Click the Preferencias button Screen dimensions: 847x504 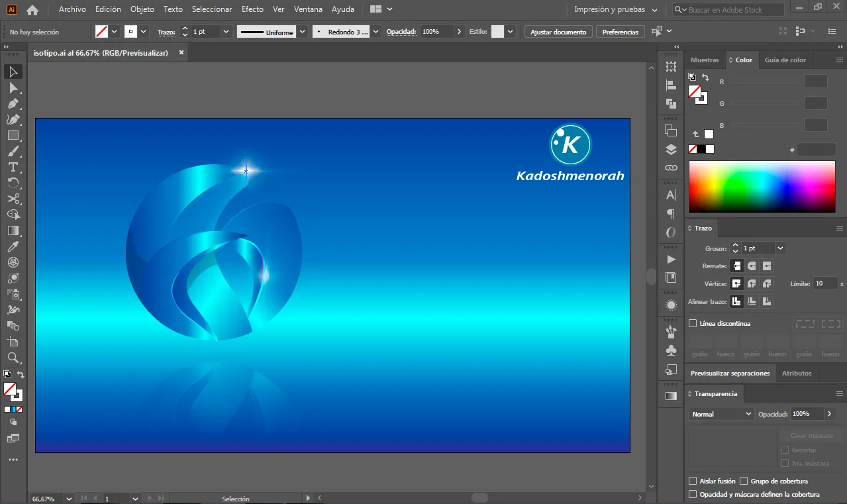[x=621, y=32]
